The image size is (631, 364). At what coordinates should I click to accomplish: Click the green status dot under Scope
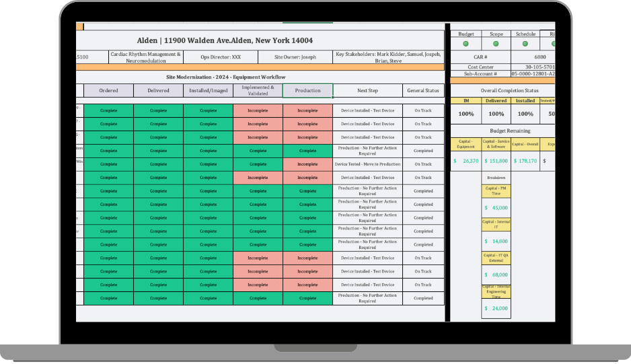pos(496,44)
